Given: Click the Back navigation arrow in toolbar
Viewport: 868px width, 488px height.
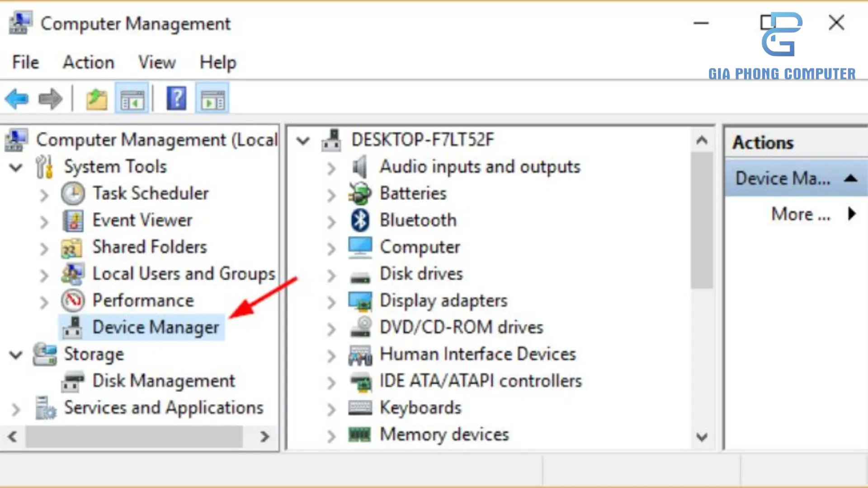Looking at the screenshot, I should coord(17,99).
